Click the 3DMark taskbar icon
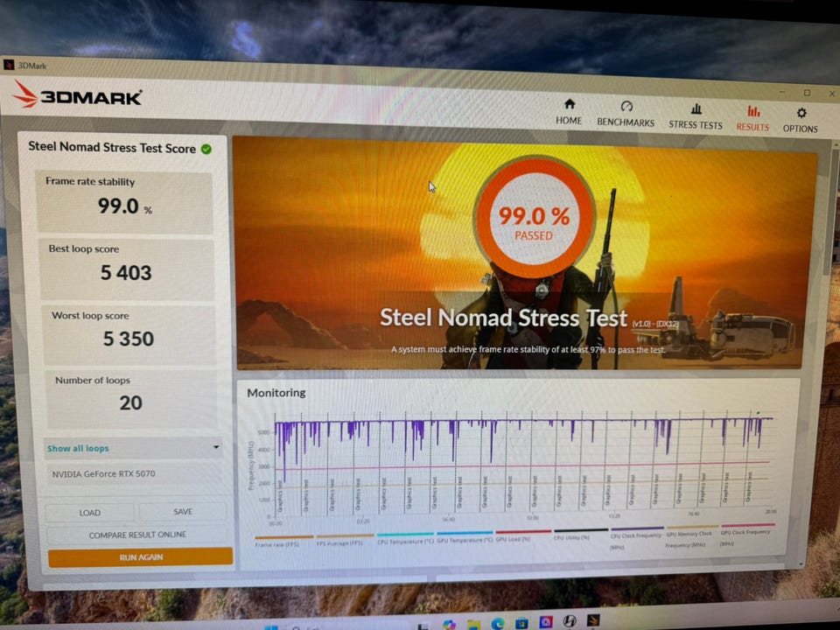Screen dimensions: 840x630 click(x=593, y=619)
